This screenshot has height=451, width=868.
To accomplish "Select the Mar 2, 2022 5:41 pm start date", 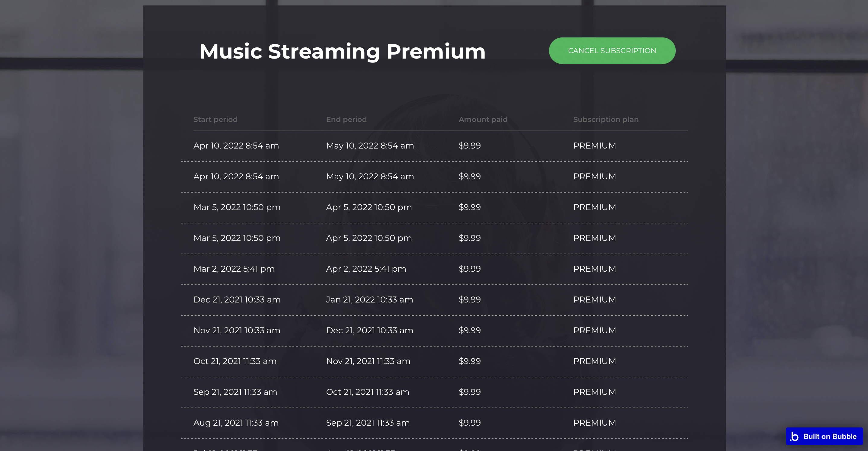I will 234,269.
